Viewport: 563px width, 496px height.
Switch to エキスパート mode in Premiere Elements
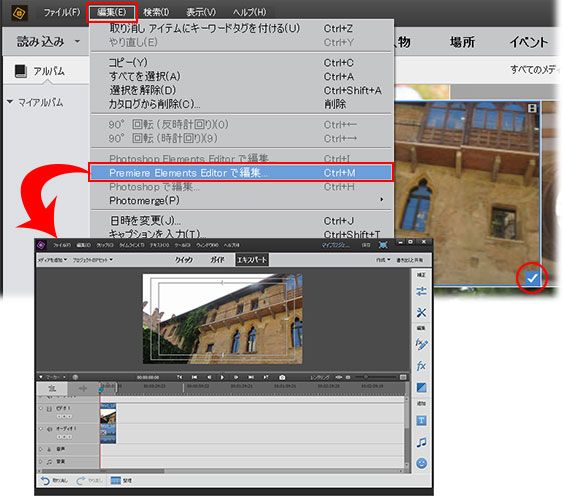tap(252, 260)
